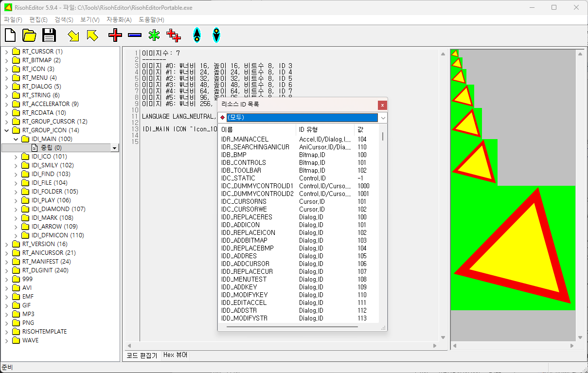
Task: Expand the RT_VERSION (16) node
Action: [6, 244]
